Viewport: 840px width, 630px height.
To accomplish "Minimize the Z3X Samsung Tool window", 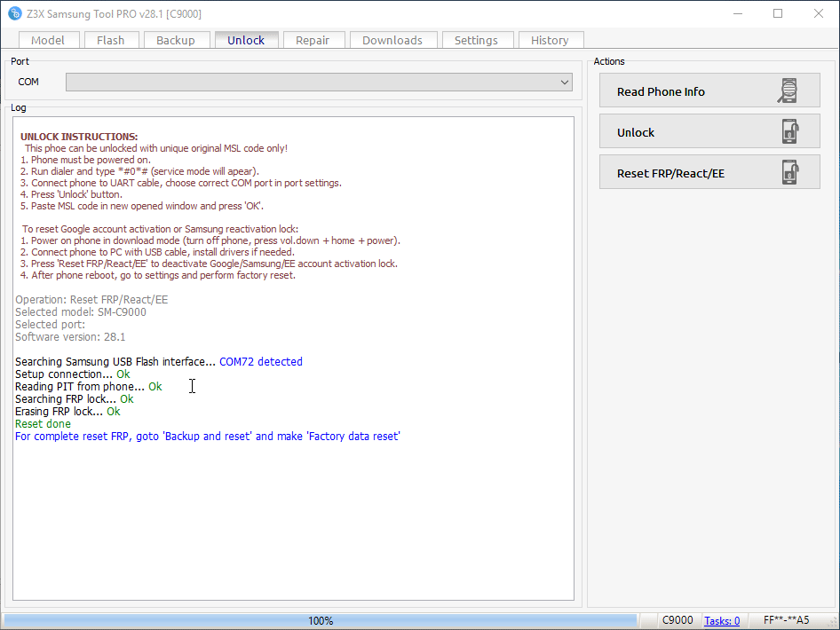I will tap(737, 13).
